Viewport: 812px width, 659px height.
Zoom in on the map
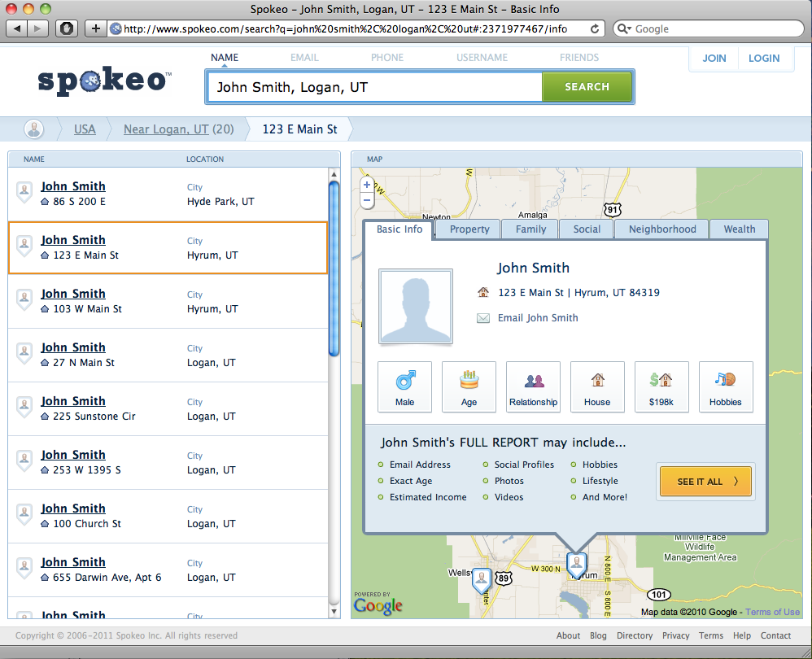[367, 185]
